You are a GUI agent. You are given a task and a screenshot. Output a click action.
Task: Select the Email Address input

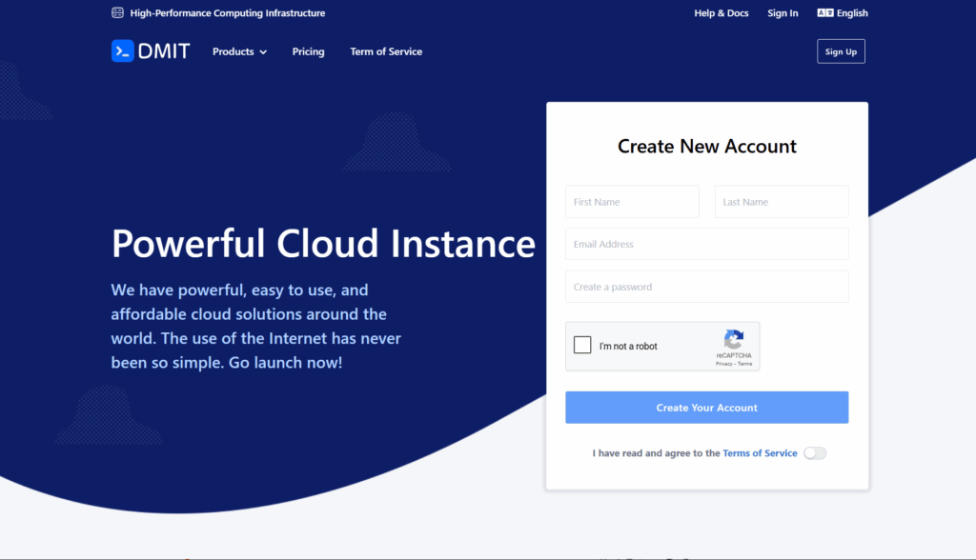(x=706, y=244)
